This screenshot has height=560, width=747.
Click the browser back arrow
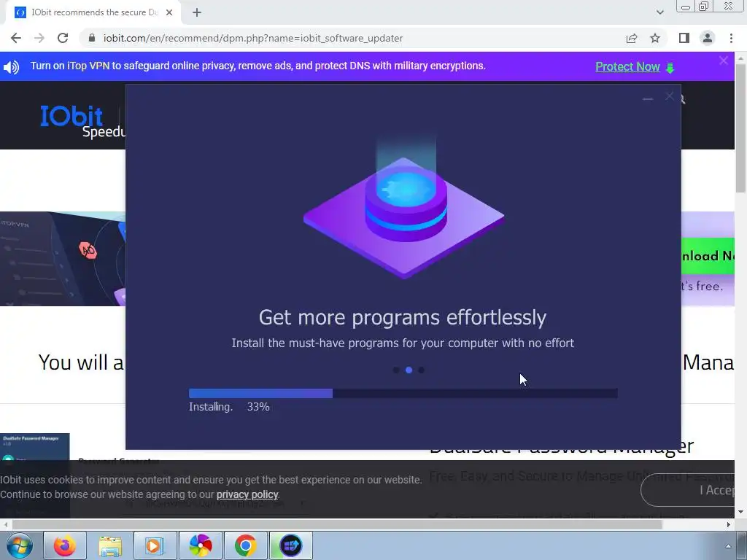click(x=16, y=38)
